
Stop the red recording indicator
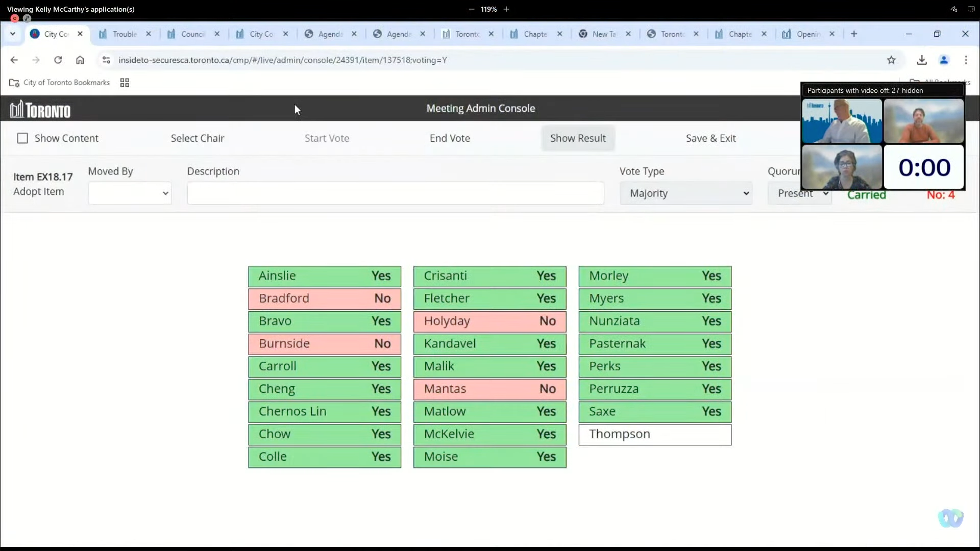coord(14,18)
